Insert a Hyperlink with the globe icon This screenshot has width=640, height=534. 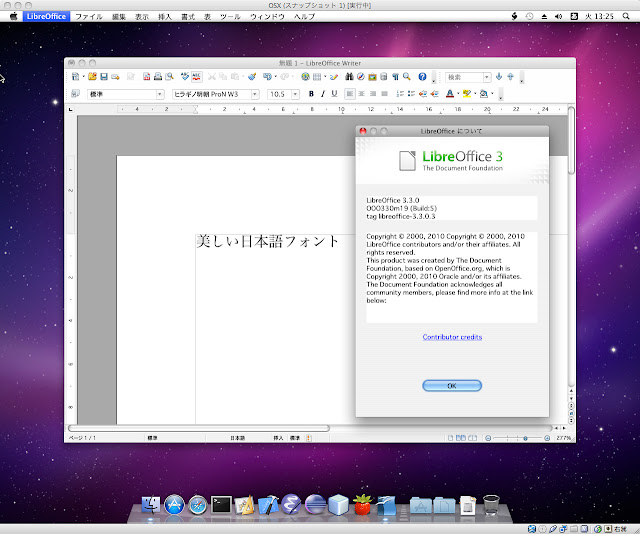point(305,76)
